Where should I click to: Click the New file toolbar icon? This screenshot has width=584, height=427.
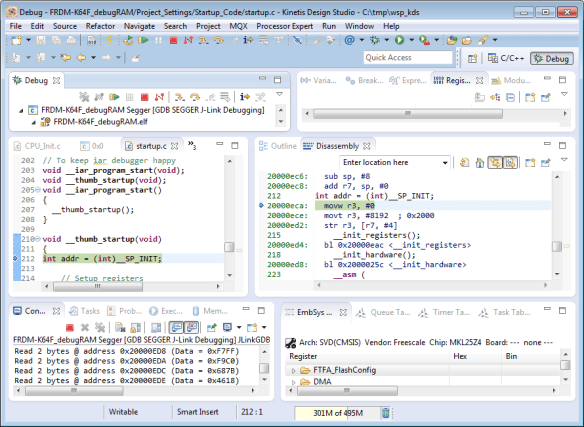16,40
